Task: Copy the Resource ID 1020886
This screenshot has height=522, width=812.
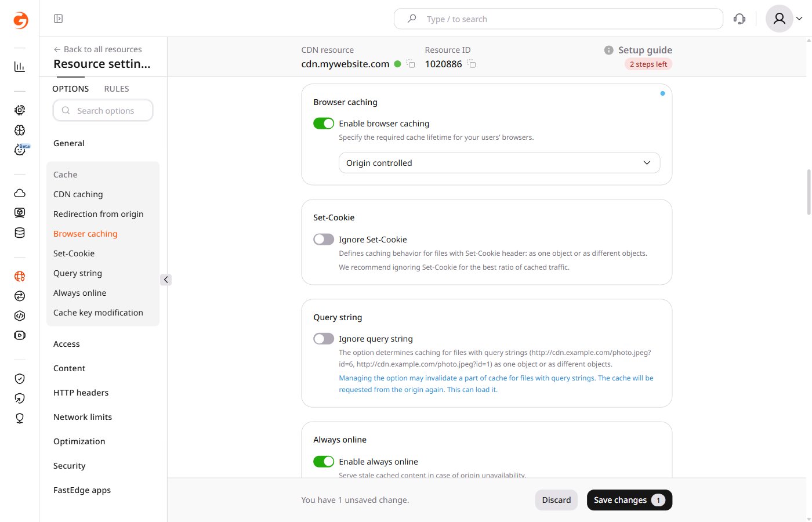Action: [x=472, y=64]
